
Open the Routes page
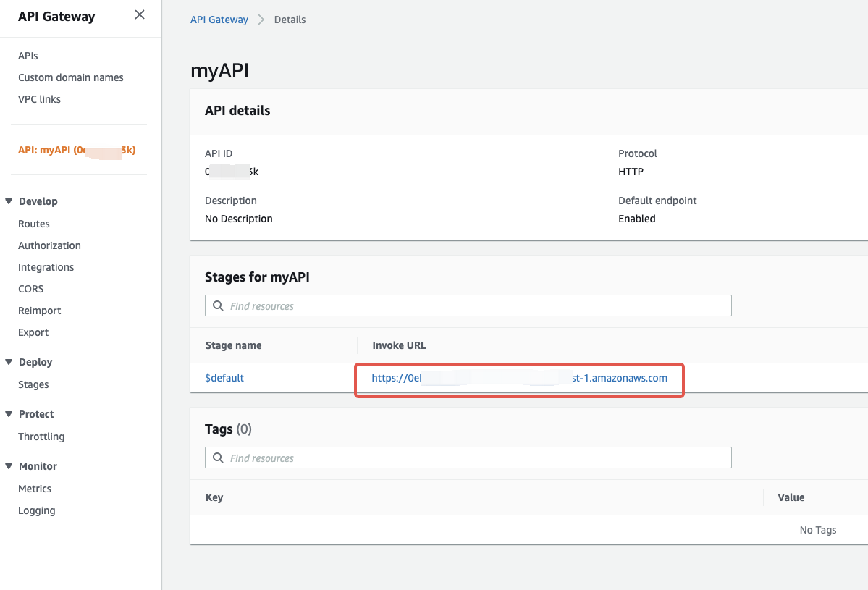point(34,224)
